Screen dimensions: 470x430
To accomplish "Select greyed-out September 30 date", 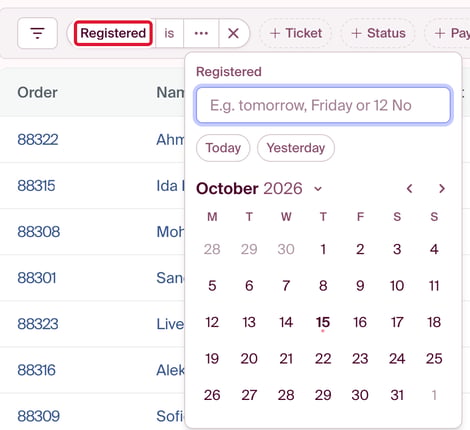I will (x=286, y=249).
